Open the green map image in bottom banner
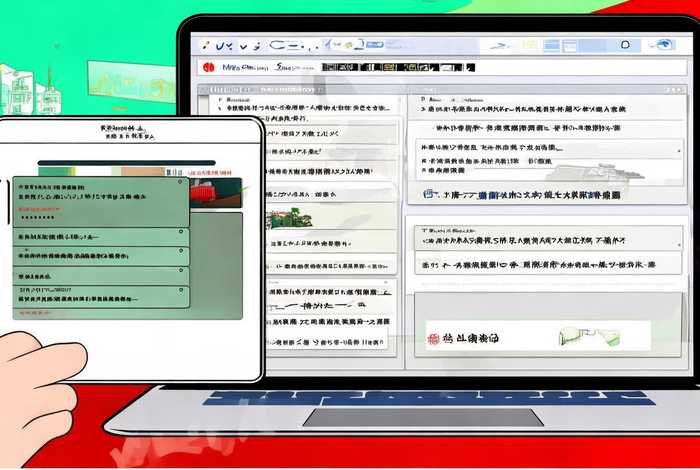The height and width of the screenshot is (470, 700). pyautogui.click(x=589, y=337)
